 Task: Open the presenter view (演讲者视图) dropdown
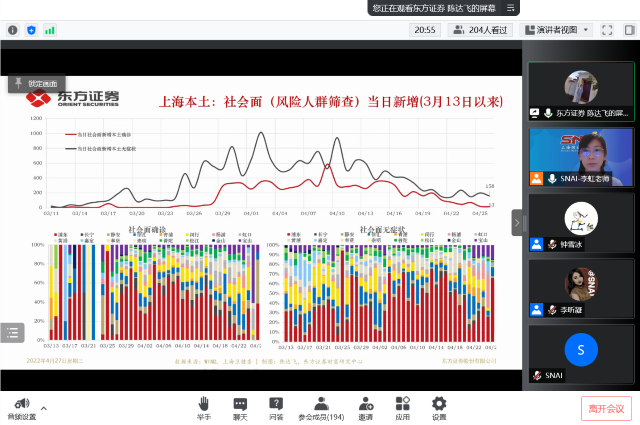coord(556,30)
